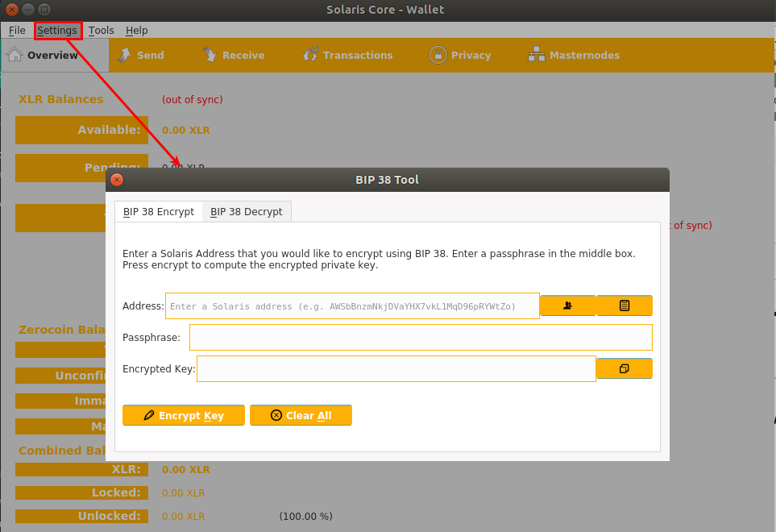Screen dimensions: 776x532
Task: Paste address from clipboard icon button
Action: pyautogui.click(x=624, y=305)
